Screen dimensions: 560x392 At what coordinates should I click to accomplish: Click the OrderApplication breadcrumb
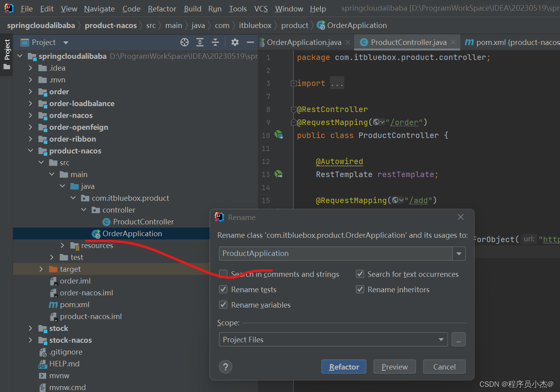coord(352,26)
